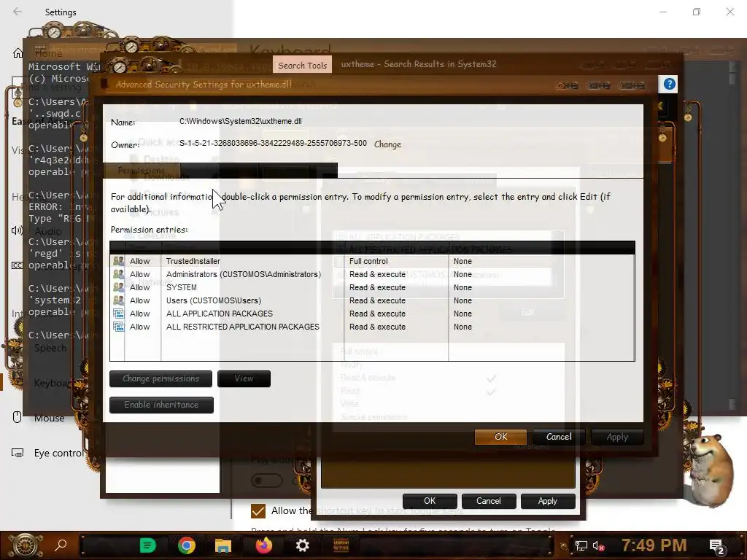This screenshot has height=560, width=747.
Task: Click Enable inheritance button
Action: (161, 405)
